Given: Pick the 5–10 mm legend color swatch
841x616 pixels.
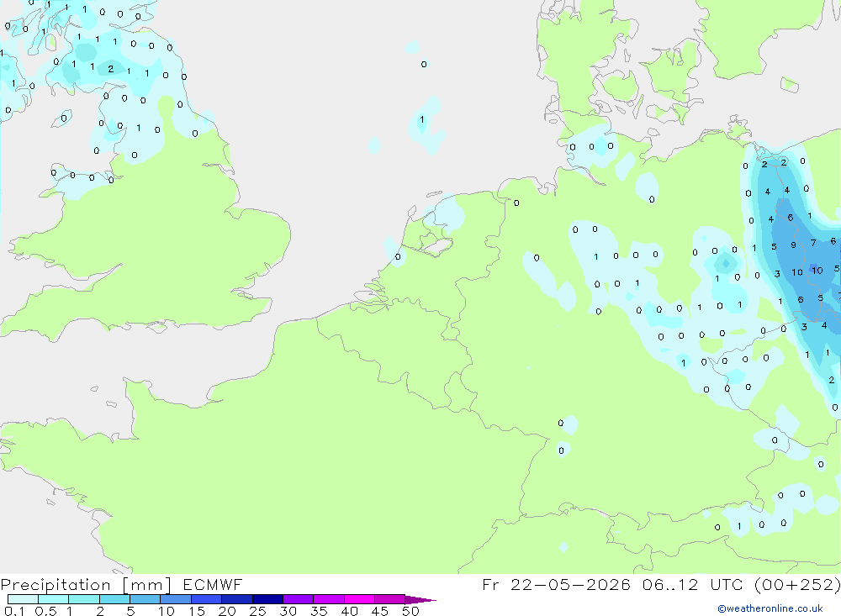Looking at the screenshot, I should pos(145,599).
